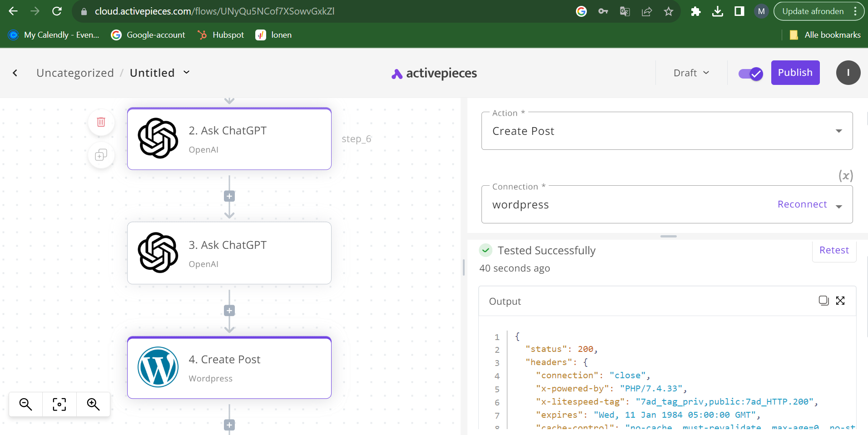Screen dimensions: 868x435
Task: Click the translate page icon
Action: point(625,11)
